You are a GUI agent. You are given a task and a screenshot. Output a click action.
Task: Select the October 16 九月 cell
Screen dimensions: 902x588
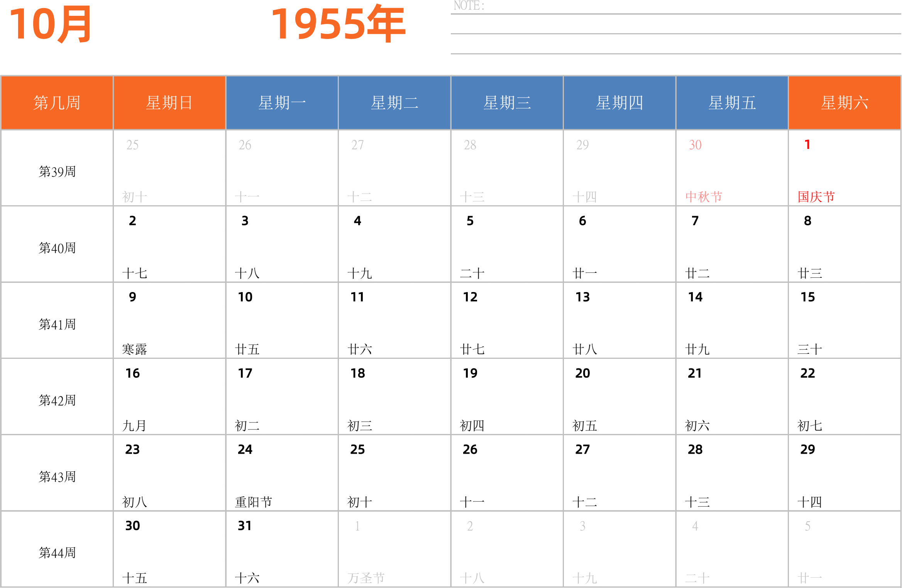169,397
